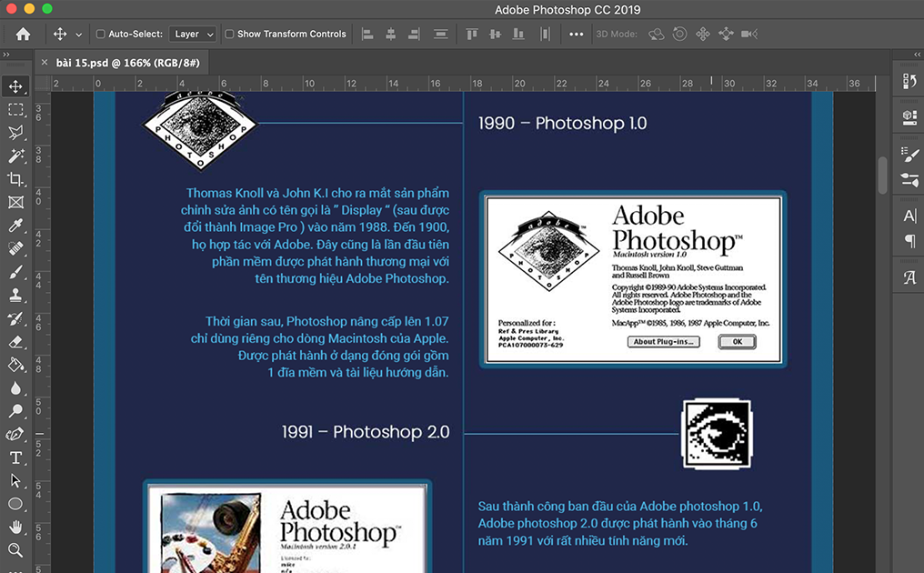
Task: Activate the Zoom tool
Action: tap(14, 549)
